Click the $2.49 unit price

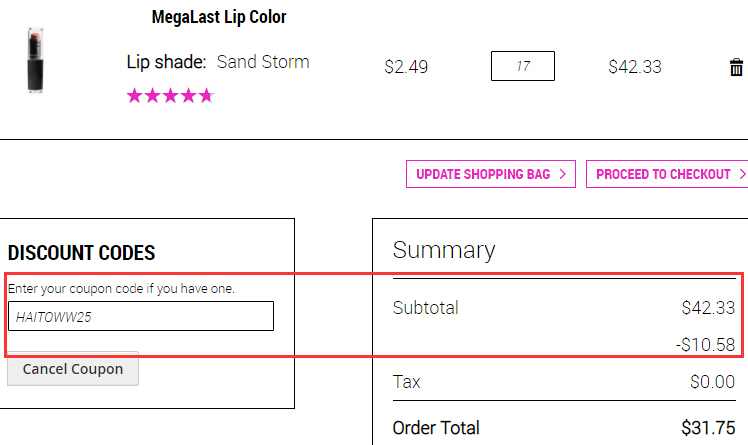(x=406, y=67)
